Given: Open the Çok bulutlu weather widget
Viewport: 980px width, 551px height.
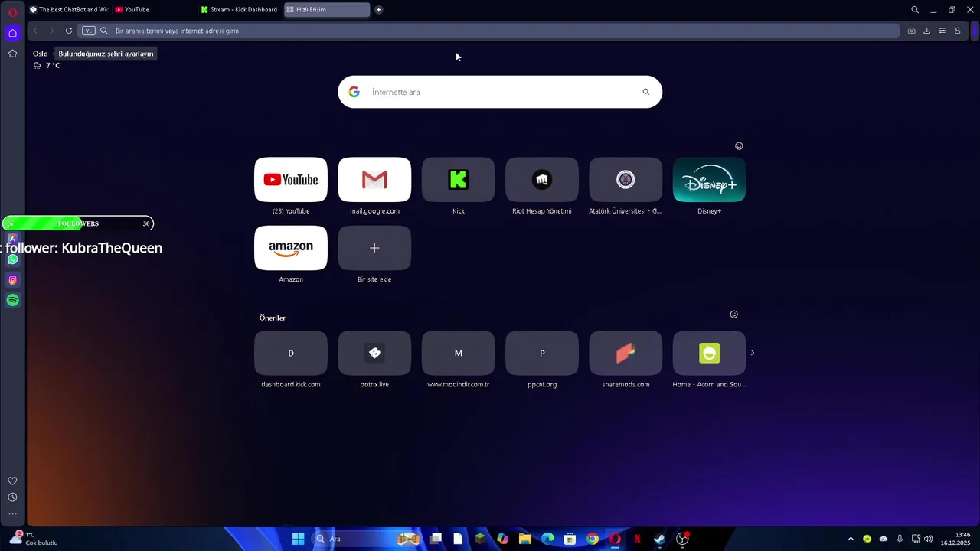Looking at the screenshot, I should point(33,539).
